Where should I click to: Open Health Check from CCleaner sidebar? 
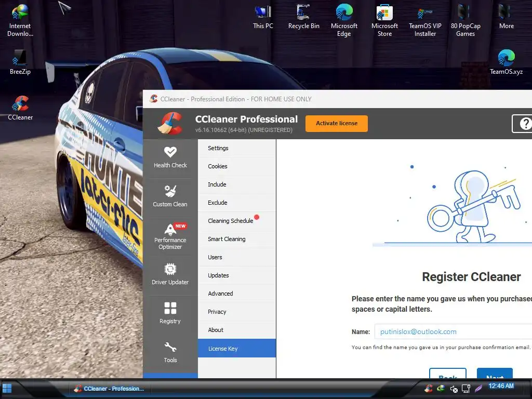coord(170,157)
